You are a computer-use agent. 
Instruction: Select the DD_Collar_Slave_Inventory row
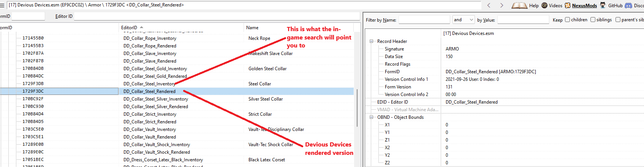[177, 54]
